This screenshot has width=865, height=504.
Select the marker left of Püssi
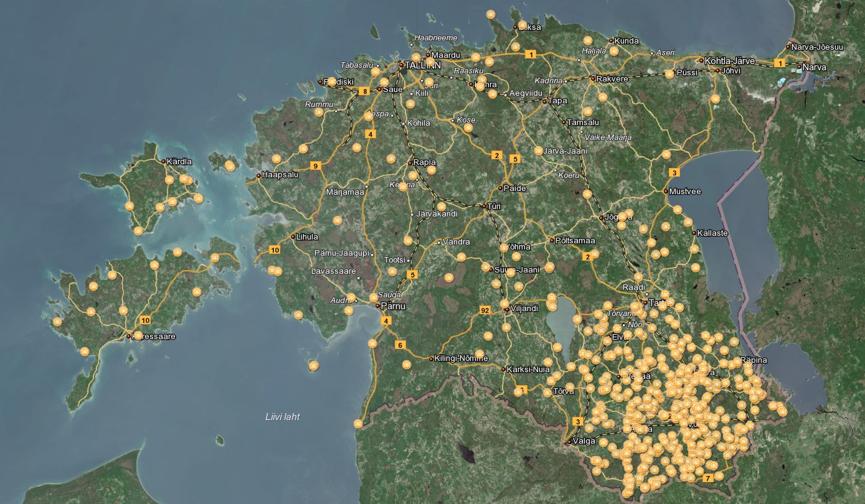coord(669,74)
